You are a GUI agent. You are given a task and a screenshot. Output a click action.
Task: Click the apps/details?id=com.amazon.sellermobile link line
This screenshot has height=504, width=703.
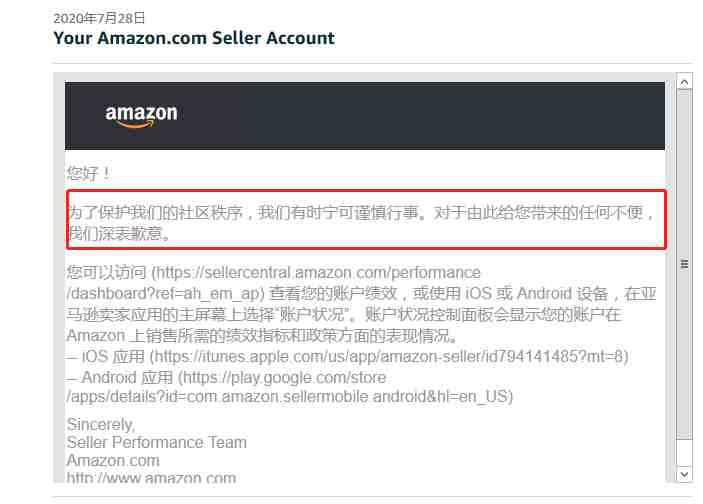click(x=289, y=397)
